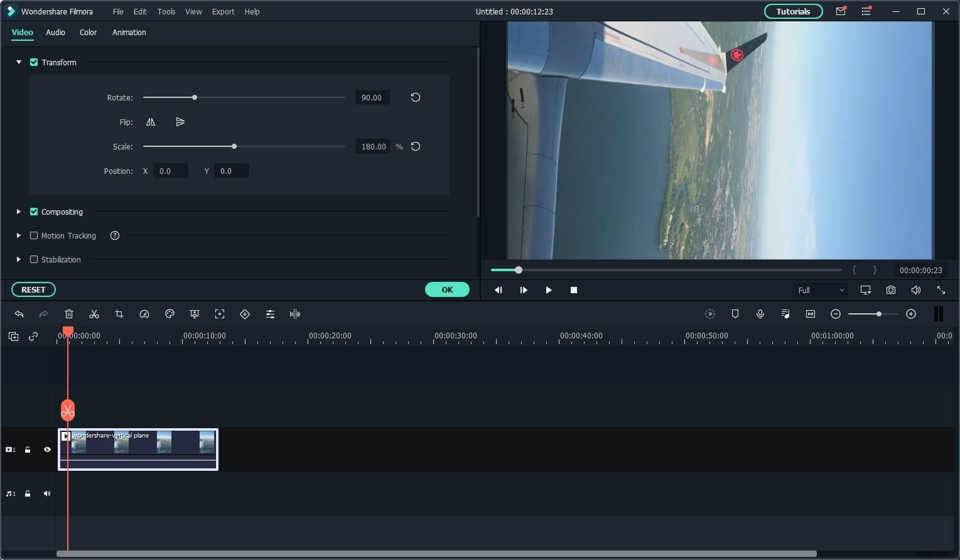The width and height of the screenshot is (960, 560).
Task: Collapse the Transform section
Action: click(18, 62)
